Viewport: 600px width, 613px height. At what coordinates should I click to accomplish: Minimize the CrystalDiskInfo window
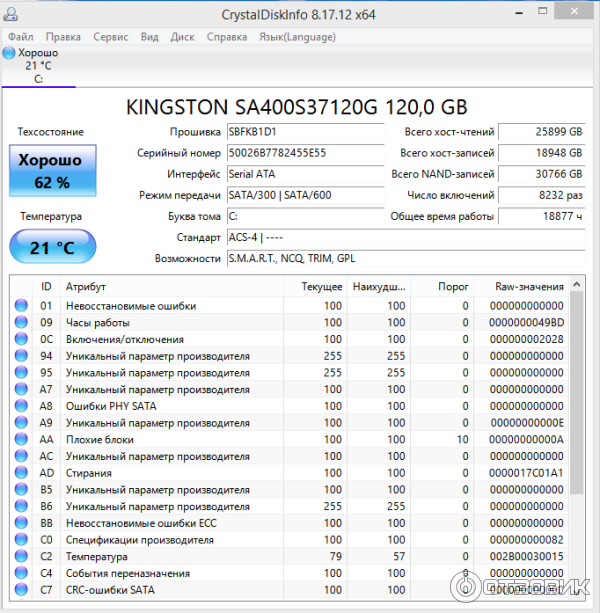[519, 13]
